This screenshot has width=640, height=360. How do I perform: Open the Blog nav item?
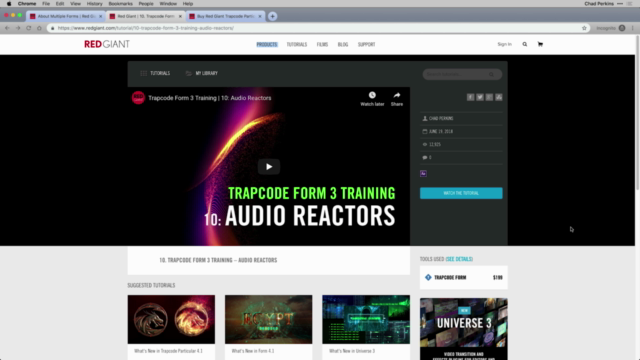(343, 44)
